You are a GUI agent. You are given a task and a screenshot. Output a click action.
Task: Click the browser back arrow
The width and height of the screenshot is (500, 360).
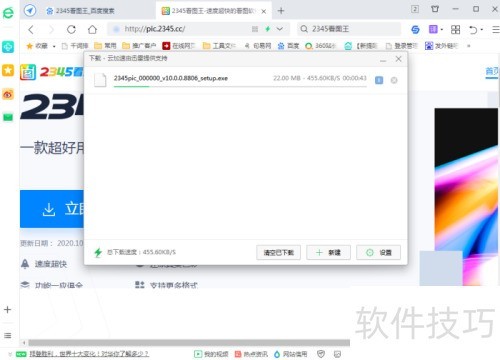click(31, 30)
